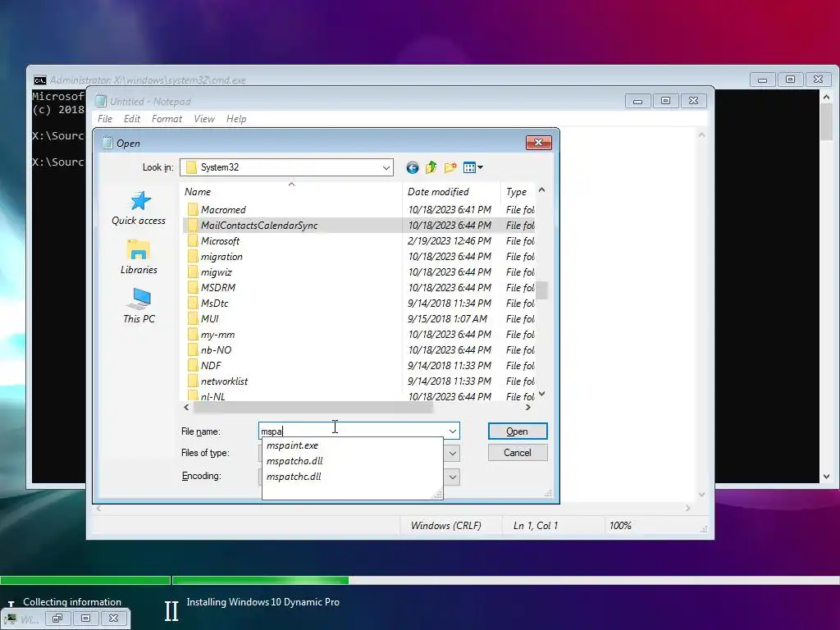Sort file list by Date modified
This screenshot has width=840, height=630.
(x=451, y=192)
